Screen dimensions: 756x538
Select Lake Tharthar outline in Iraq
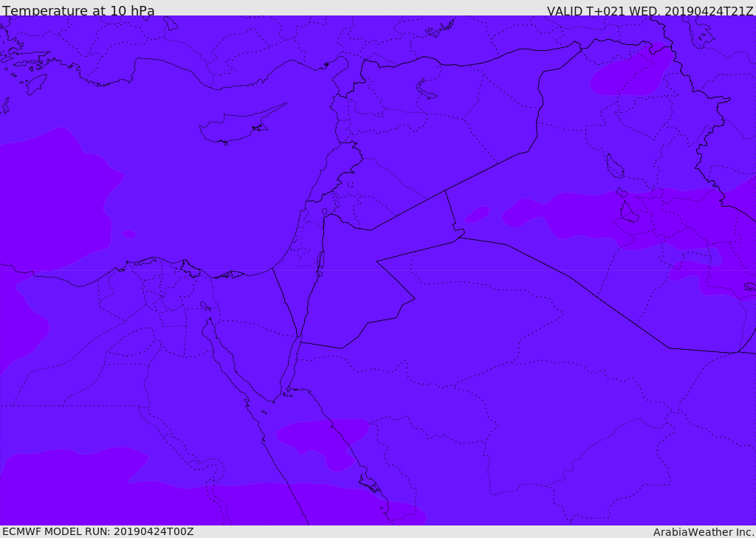point(614,166)
